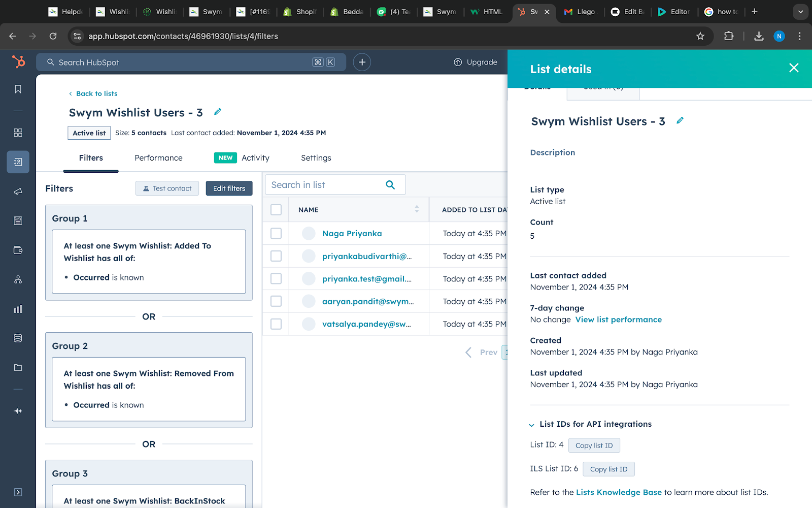This screenshot has height=508, width=812.
Task: Go to previous page with Prev
Action: click(x=482, y=352)
